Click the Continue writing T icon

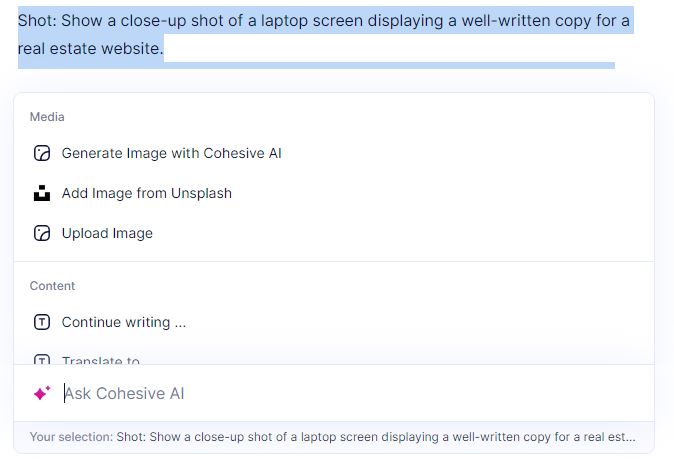(42, 322)
